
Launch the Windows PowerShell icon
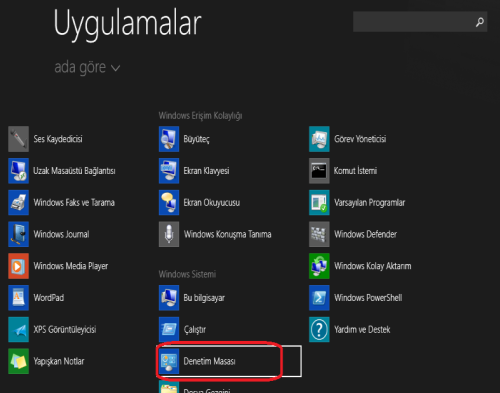point(319,298)
